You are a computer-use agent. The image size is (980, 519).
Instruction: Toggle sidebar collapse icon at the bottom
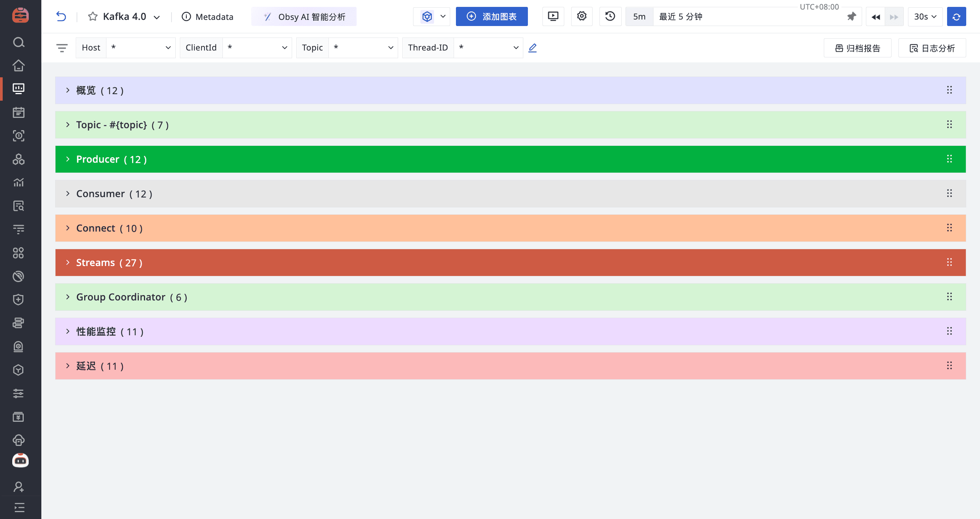click(19, 508)
